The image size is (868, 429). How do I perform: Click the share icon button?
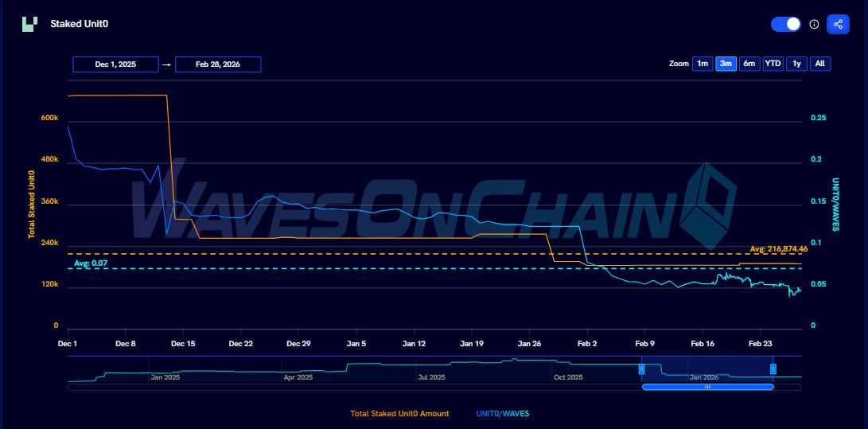(838, 25)
